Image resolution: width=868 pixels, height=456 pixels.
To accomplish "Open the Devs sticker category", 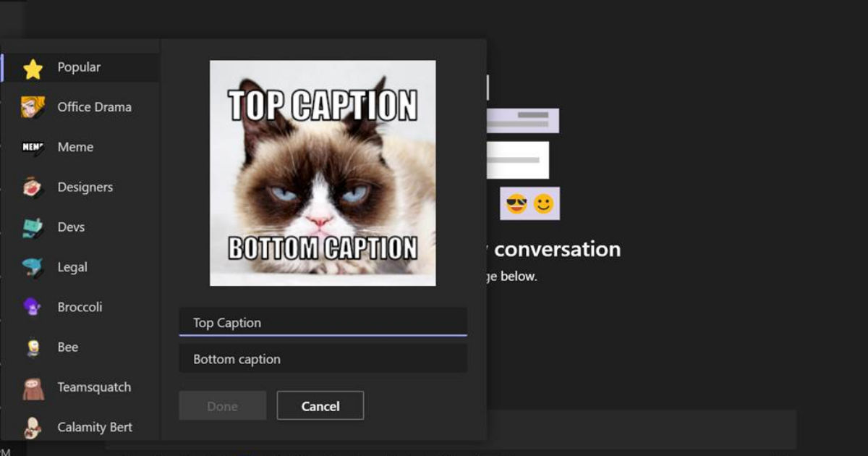I will (x=80, y=227).
